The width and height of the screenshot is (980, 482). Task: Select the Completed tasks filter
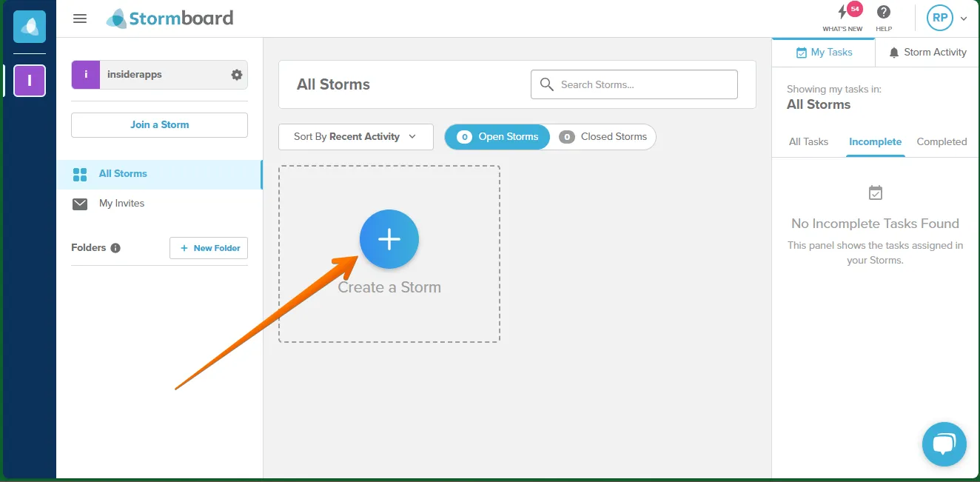coord(942,141)
